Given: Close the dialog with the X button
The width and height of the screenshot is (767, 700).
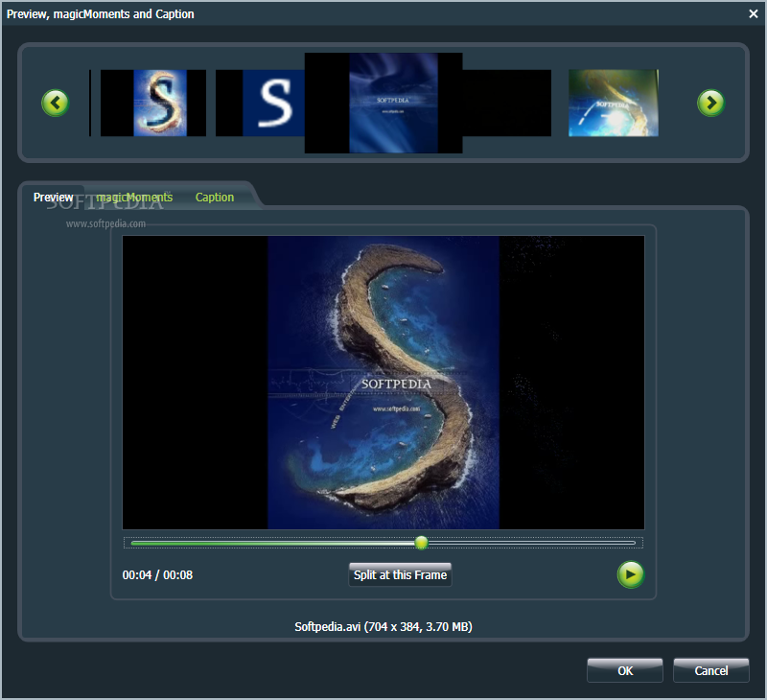Looking at the screenshot, I should pyautogui.click(x=754, y=13).
